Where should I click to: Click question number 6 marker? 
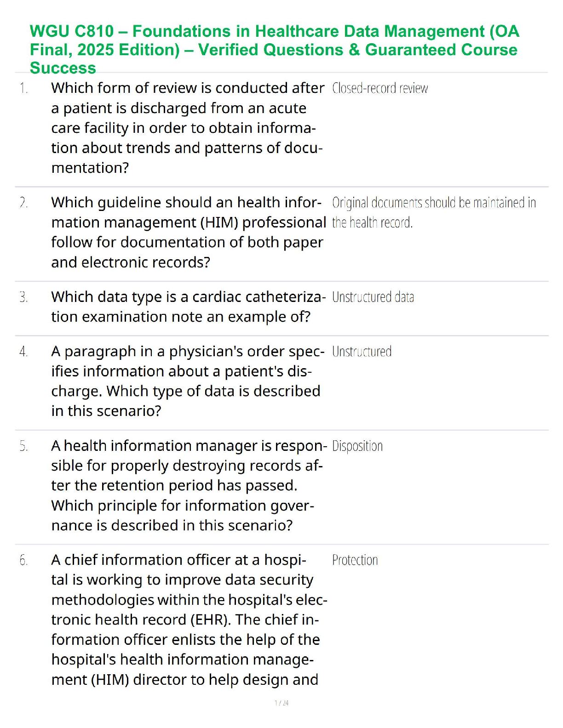(23, 560)
